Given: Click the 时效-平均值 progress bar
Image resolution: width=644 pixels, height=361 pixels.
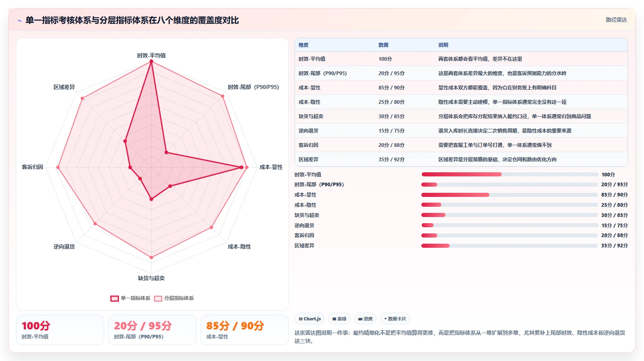Looking at the screenshot, I should tap(509, 174).
